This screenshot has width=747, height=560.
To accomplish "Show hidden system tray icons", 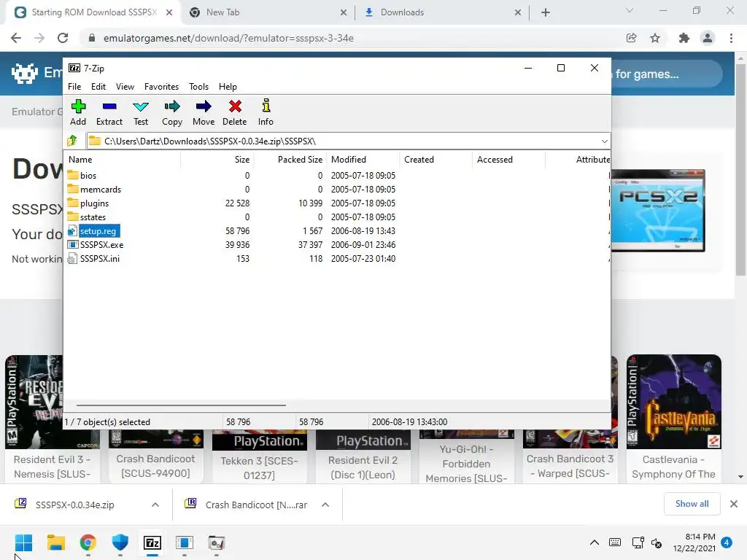I will coord(595,542).
